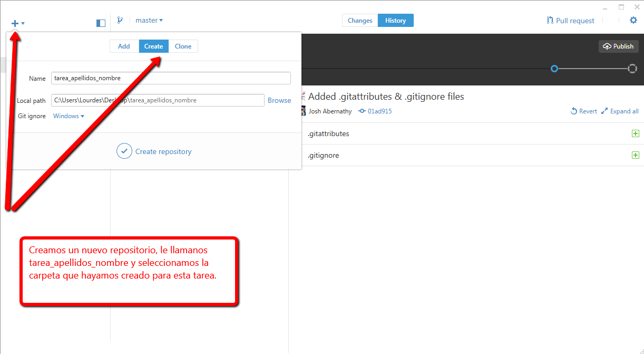Select the Add tab in the popup

124,46
